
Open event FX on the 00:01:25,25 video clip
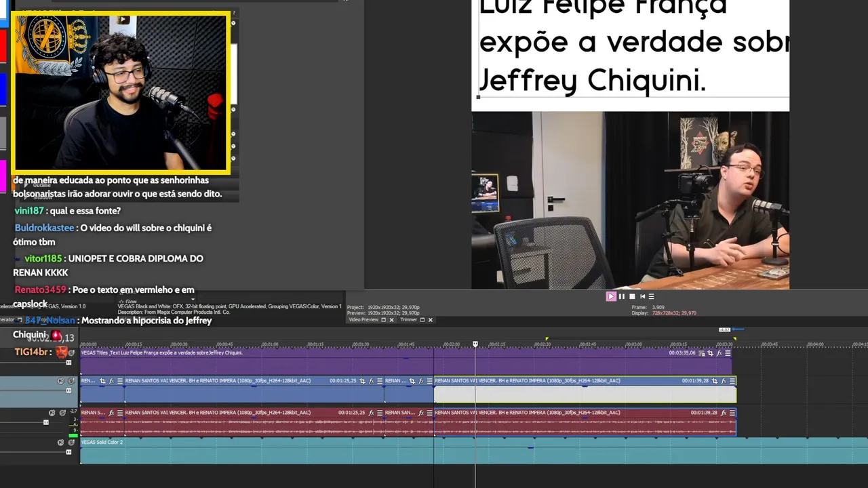click(x=371, y=381)
